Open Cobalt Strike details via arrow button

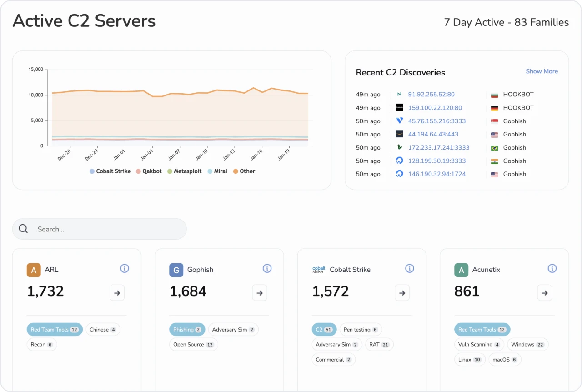tap(402, 293)
